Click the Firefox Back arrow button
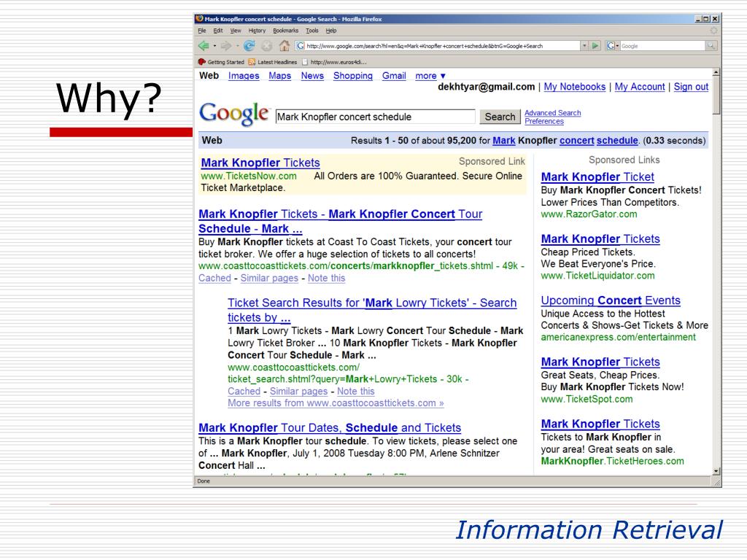 [x=204, y=46]
